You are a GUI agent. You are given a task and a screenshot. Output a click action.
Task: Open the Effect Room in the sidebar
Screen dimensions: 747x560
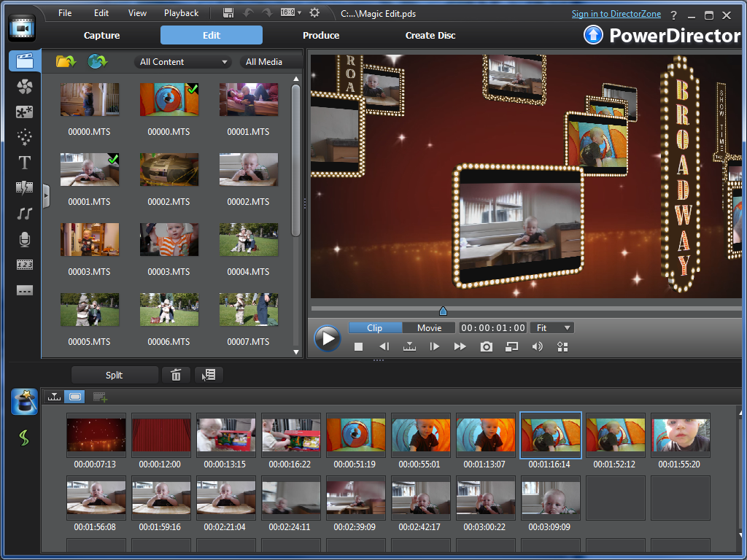click(x=24, y=87)
